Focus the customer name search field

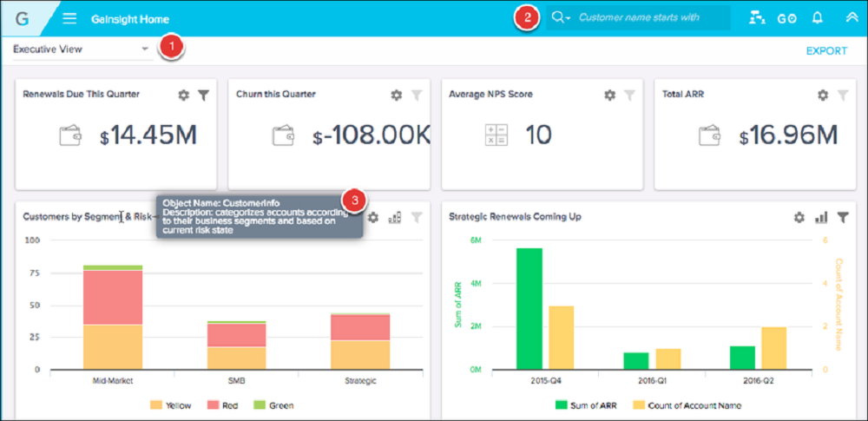point(652,17)
